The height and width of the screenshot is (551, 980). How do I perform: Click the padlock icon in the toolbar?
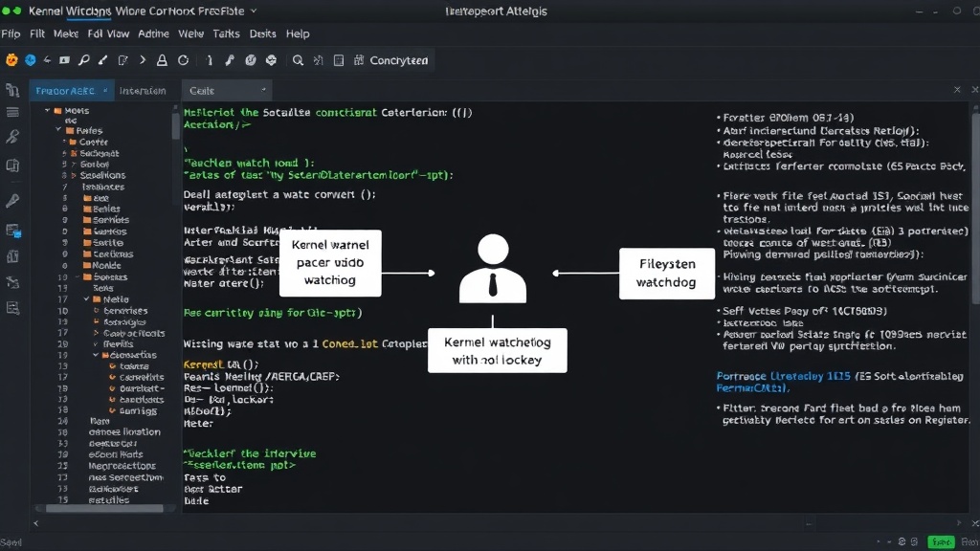(162, 60)
